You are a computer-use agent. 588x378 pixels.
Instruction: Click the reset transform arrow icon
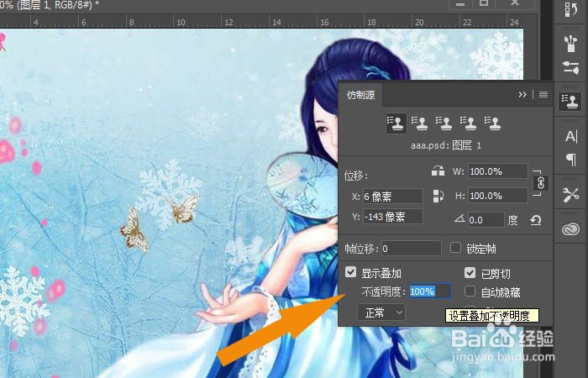pos(536,220)
